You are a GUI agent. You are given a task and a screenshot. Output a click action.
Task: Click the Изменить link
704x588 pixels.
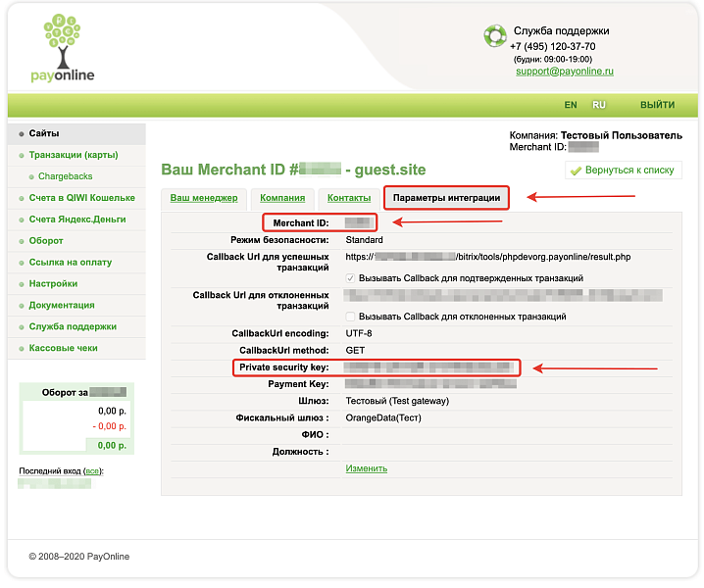coord(367,468)
